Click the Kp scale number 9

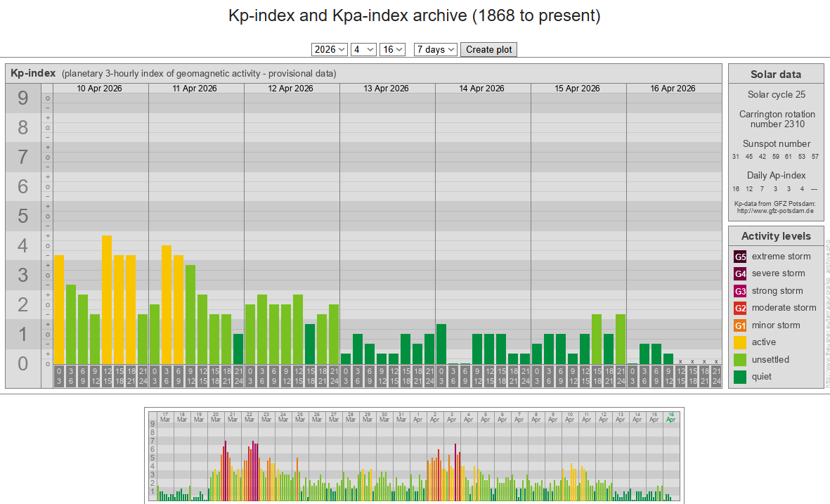[22, 98]
